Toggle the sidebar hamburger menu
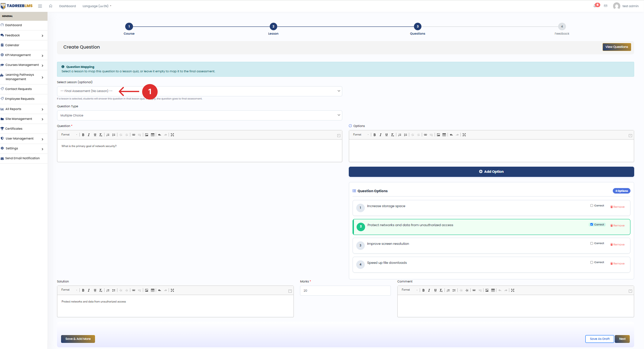The image size is (644, 349). [x=40, y=6]
